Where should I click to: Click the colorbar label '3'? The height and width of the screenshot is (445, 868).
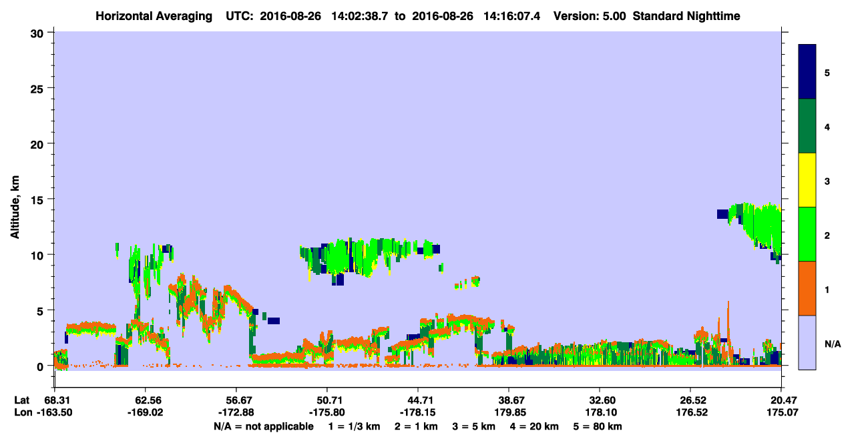coord(827,181)
